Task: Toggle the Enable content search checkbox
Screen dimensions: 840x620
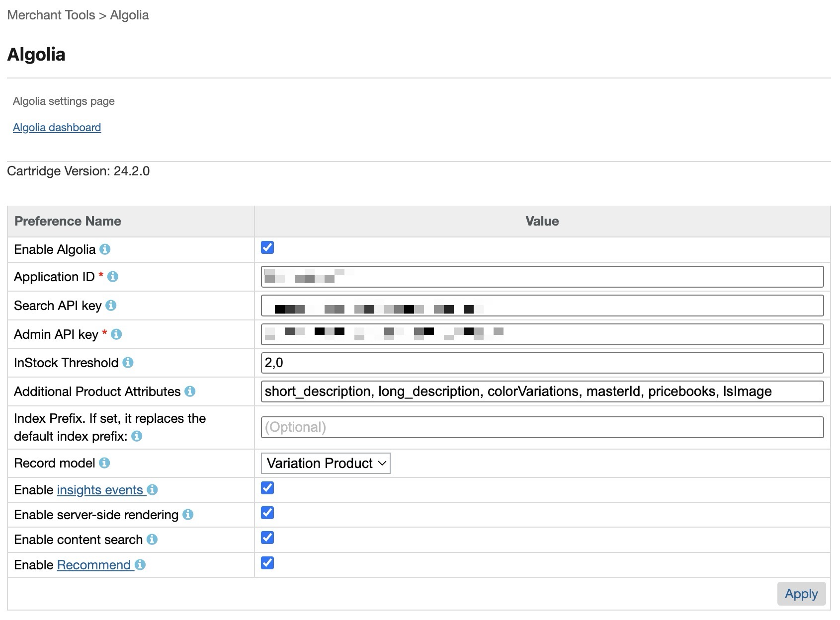Action: coord(267,538)
